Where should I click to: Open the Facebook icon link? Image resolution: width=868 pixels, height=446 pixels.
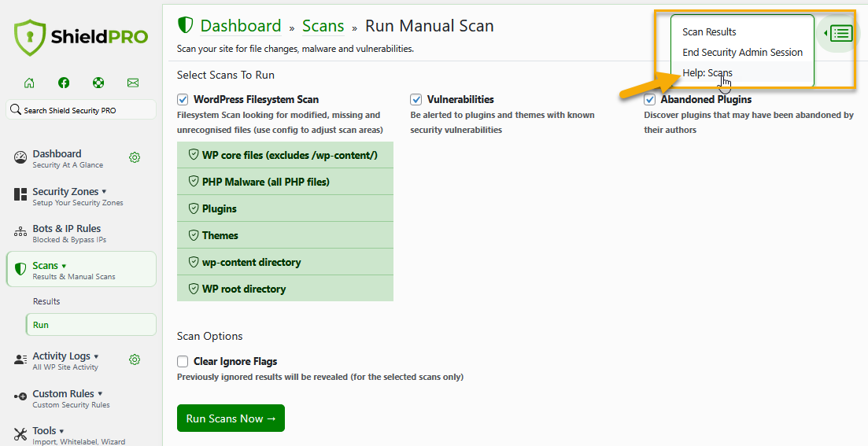tap(64, 83)
